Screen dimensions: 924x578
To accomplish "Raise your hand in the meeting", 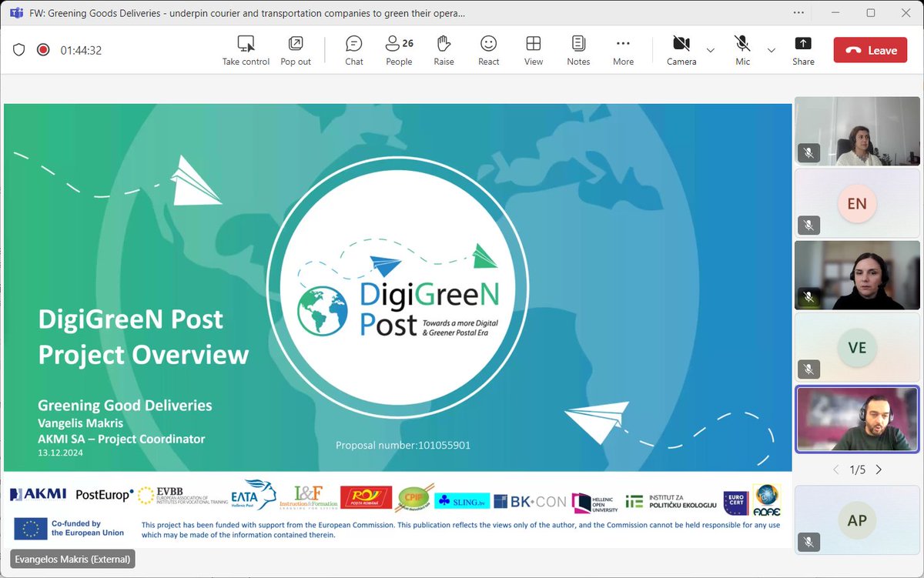I will [x=444, y=51].
